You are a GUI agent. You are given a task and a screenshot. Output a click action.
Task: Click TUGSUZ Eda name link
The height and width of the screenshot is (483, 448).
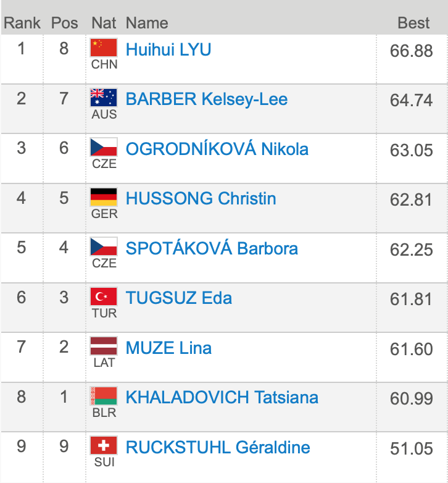(x=179, y=298)
